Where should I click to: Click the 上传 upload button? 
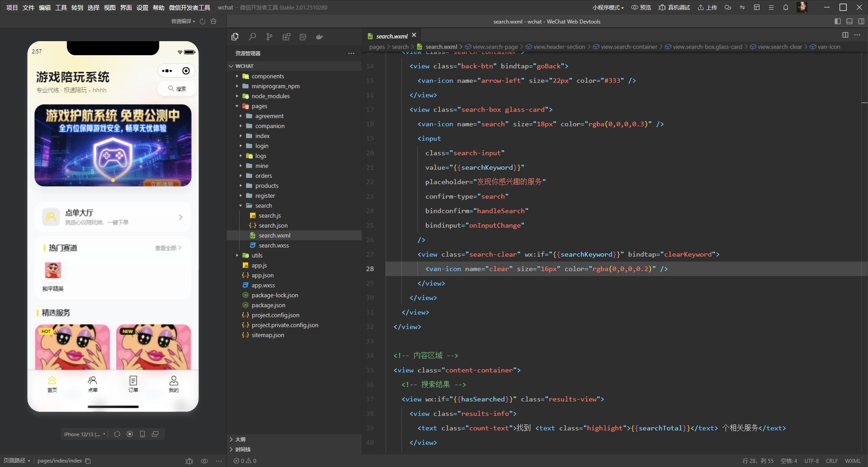[x=707, y=7]
